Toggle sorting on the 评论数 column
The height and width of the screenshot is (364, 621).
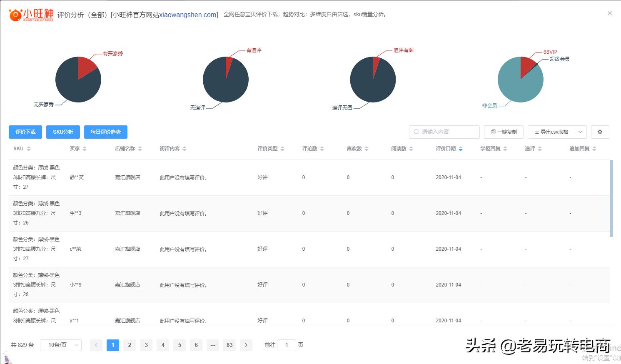(x=321, y=148)
